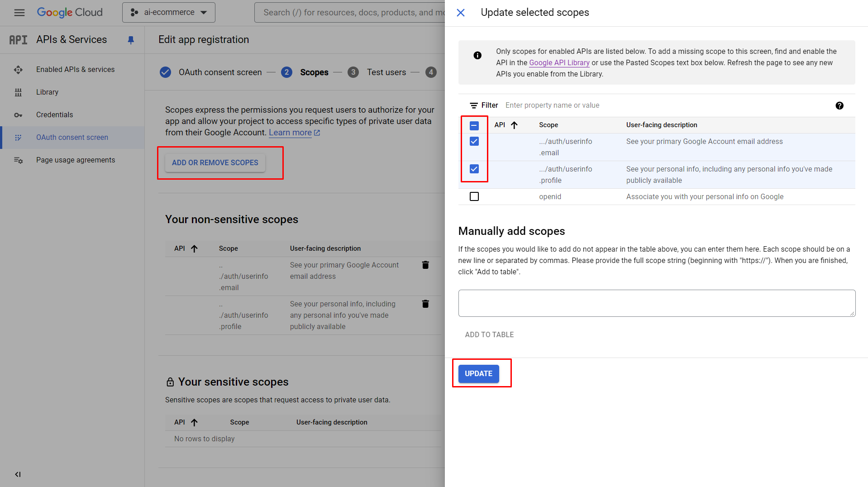Open the external-link icon after Learn more

point(317,133)
